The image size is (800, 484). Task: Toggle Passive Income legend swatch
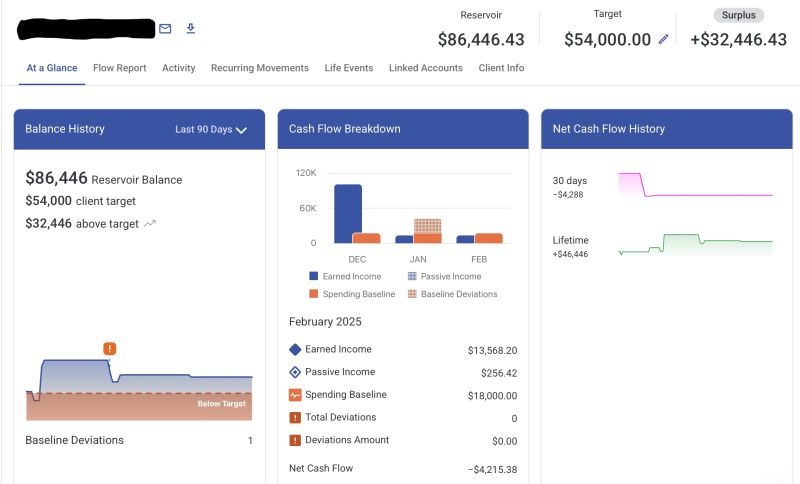point(412,276)
